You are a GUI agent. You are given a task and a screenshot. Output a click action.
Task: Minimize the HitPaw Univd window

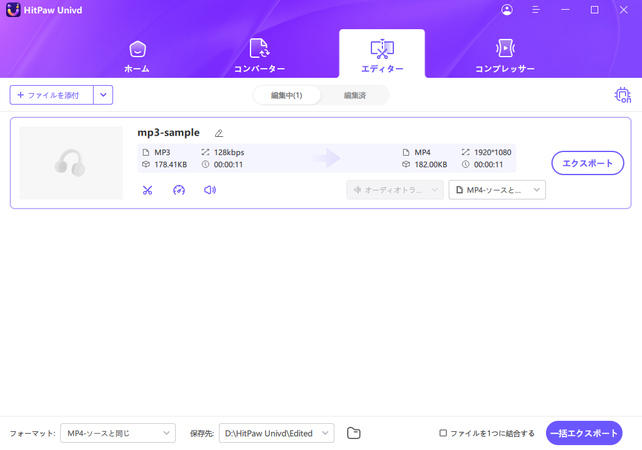(565, 10)
